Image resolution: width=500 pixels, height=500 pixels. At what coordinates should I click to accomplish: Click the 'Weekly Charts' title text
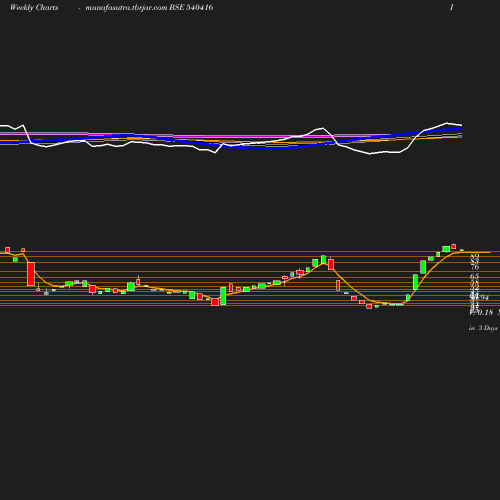click(x=34, y=8)
